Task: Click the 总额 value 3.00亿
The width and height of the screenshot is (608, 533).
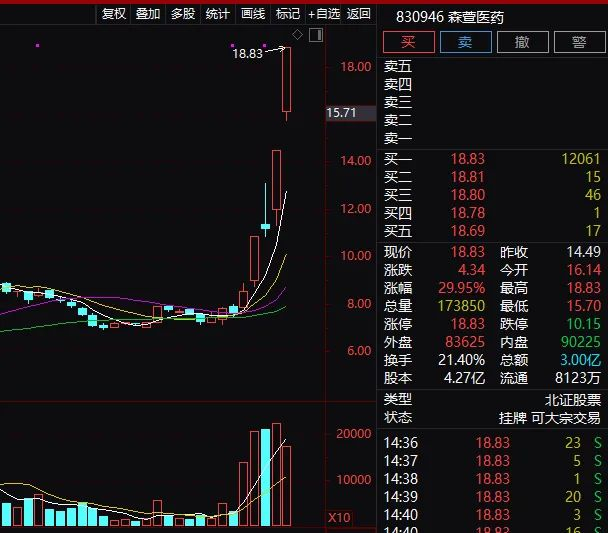Action: tap(580, 360)
